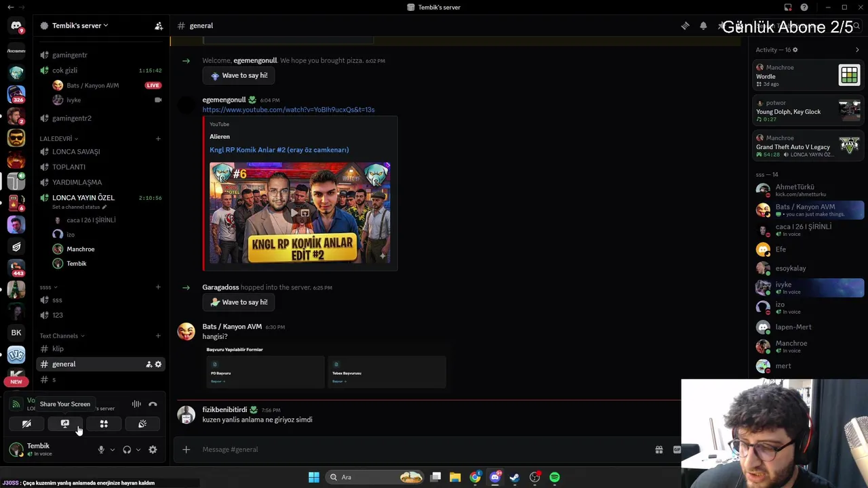The image size is (868, 488).
Task: Open Kngl RP Komik Anlar #2 title link
Action: (x=279, y=150)
